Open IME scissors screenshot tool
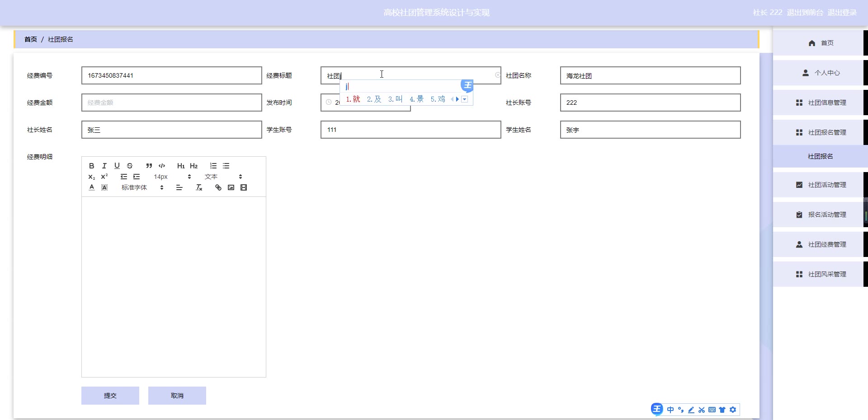868x420 pixels. (x=702, y=410)
